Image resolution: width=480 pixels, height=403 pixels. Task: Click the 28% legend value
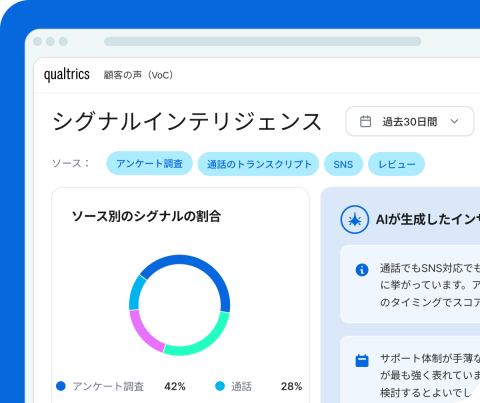(291, 386)
